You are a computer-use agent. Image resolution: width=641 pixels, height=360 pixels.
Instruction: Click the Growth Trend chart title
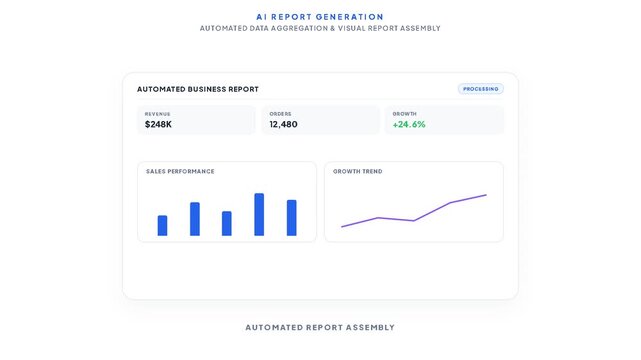click(x=358, y=171)
